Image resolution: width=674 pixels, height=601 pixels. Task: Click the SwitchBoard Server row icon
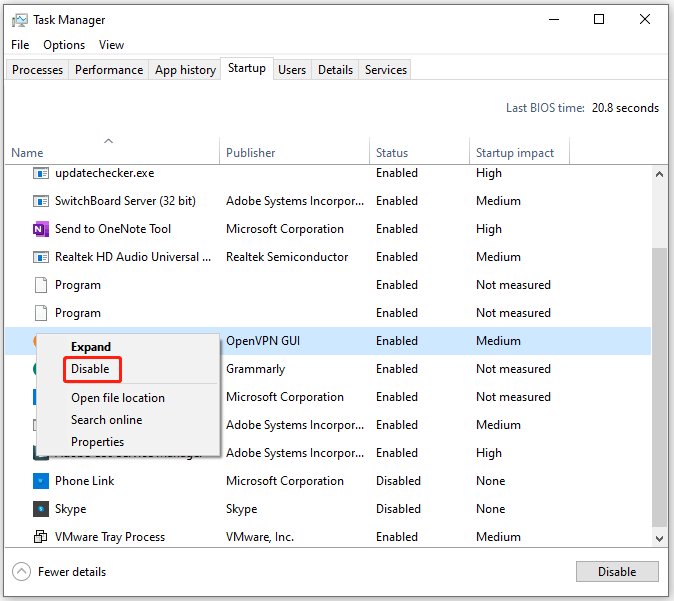[41, 201]
